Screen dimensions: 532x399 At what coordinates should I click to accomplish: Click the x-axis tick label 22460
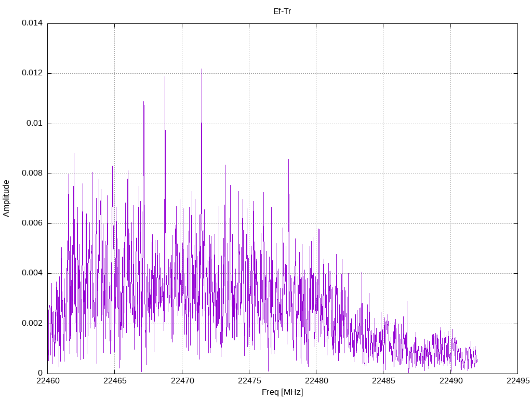coord(48,381)
